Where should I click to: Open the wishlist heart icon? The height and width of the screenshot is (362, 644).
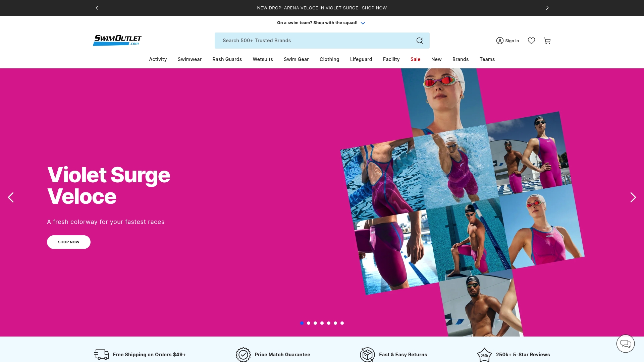click(531, 41)
